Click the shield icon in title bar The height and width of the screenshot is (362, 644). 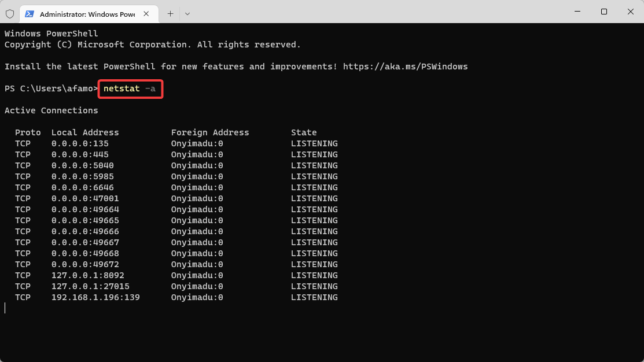(x=10, y=14)
